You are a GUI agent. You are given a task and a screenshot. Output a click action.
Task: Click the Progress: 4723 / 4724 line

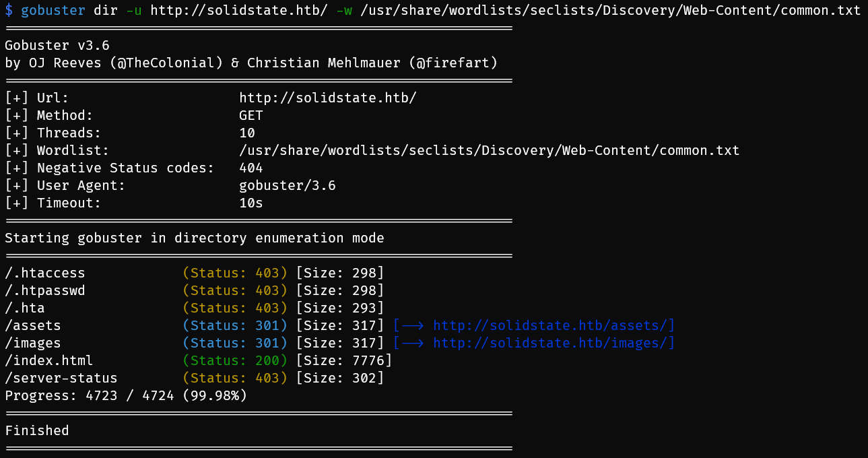click(x=126, y=395)
